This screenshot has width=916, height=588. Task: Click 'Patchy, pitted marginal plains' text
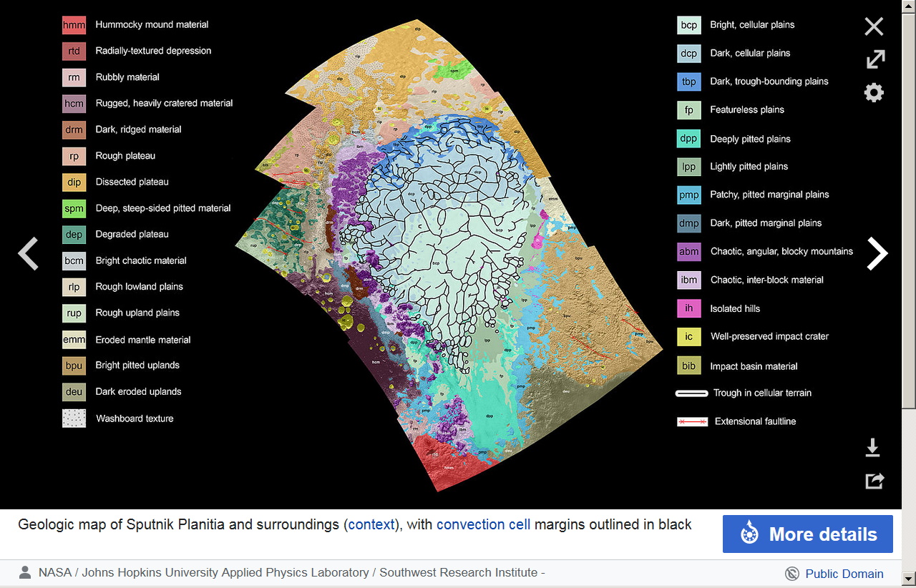point(769,195)
